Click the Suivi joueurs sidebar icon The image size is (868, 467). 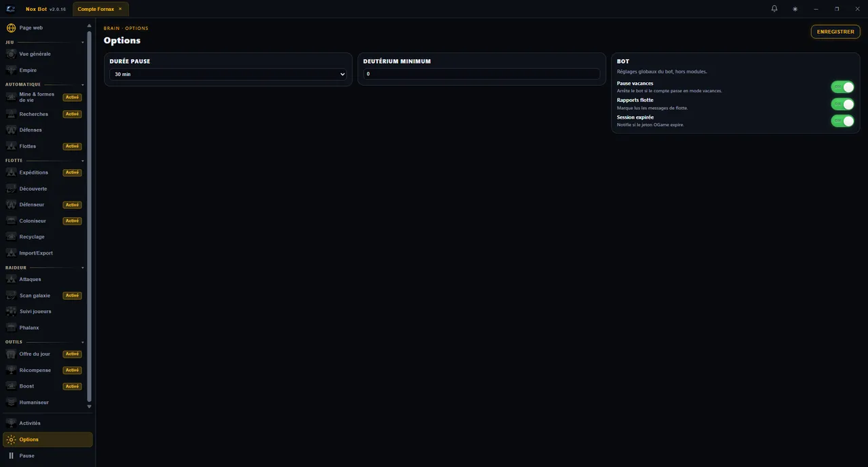pyautogui.click(x=11, y=311)
